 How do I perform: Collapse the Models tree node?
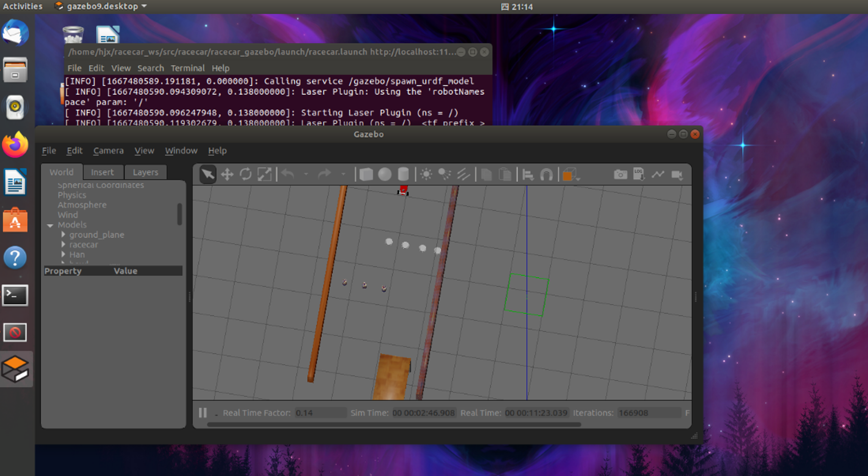pos(50,225)
